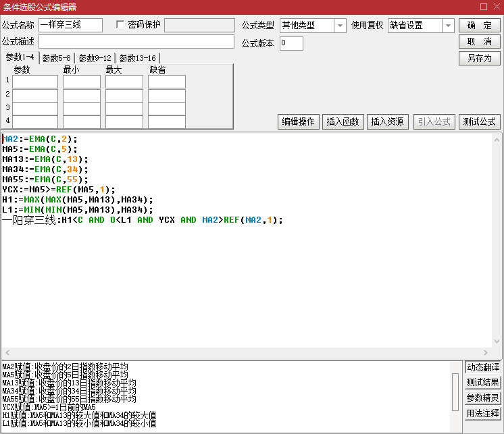Viewport: 504px width, 434px height.
Task: Click the code line MA55:=EMA(C,55);
Action: pos(45,180)
